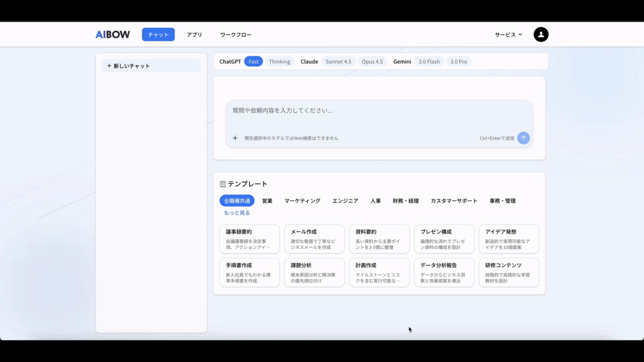The image size is (644, 362).
Task: Start a new chat with 新しいチャット
Action: tap(151, 66)
